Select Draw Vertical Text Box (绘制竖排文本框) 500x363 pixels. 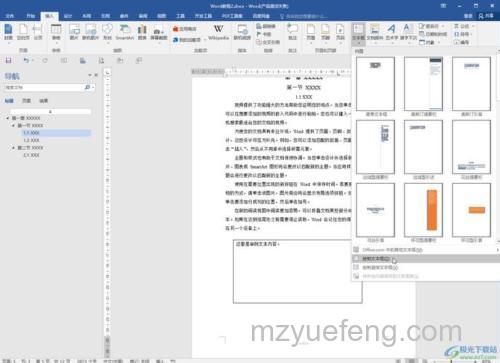[426, 267]
